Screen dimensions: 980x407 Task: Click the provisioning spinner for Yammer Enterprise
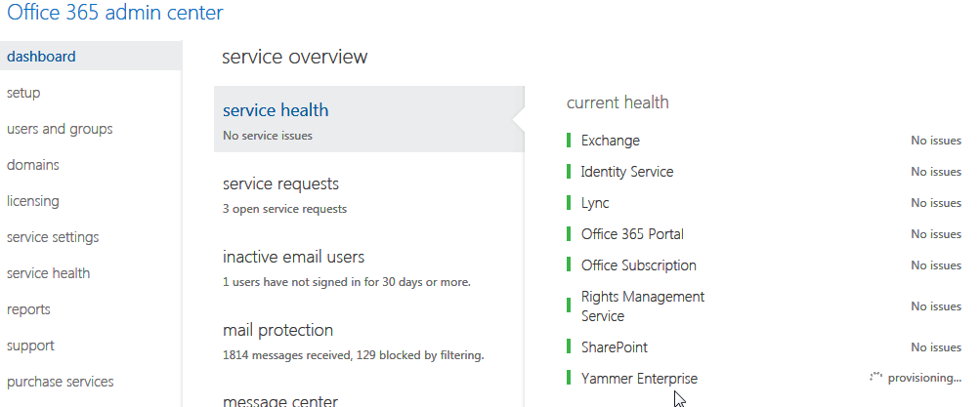[x=876, y=377]
